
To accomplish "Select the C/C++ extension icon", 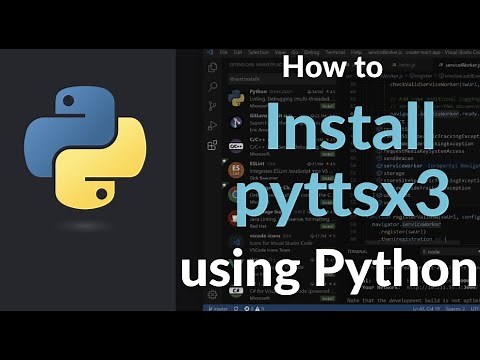I will pos(236,146).
